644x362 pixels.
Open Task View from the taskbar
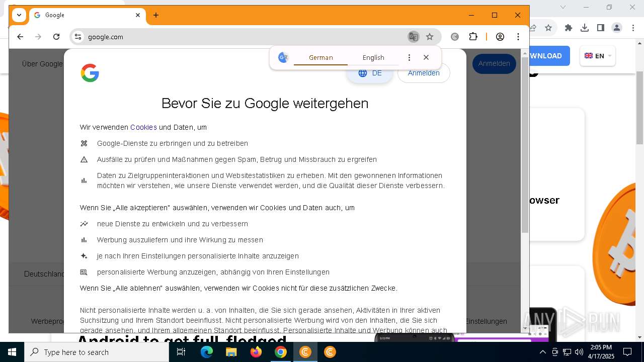coord(181,352)
